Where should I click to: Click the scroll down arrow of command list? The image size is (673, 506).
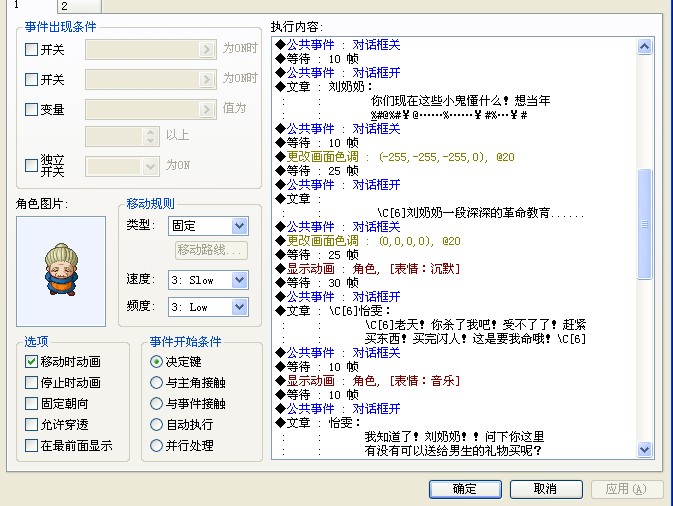click(644, 449)
